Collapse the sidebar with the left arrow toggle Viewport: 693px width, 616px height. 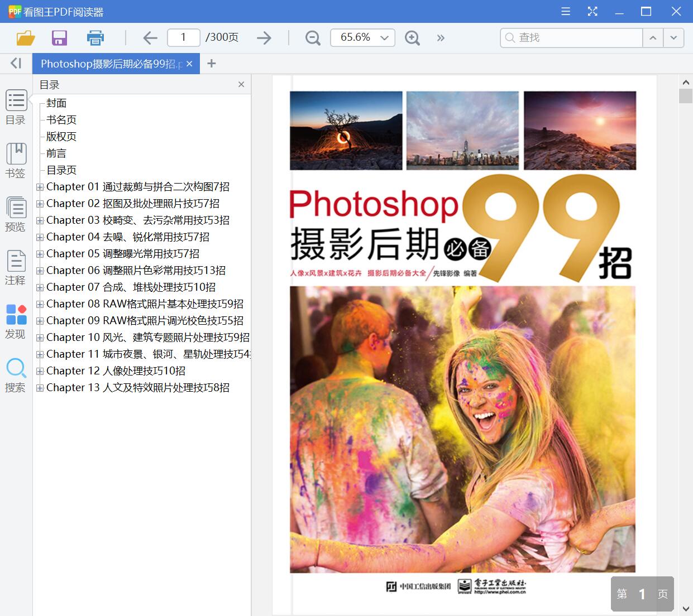(x=14, y=63)
